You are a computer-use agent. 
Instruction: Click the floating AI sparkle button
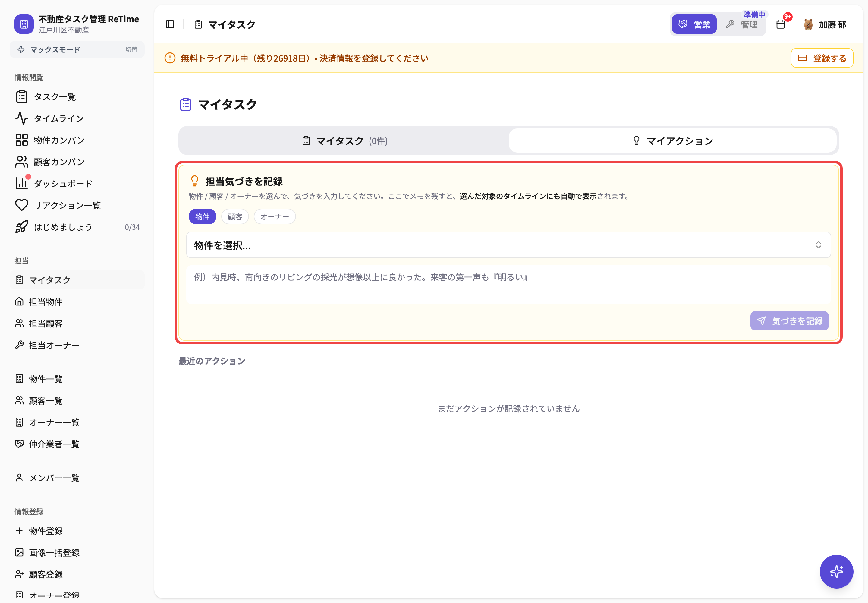[836, 571]
